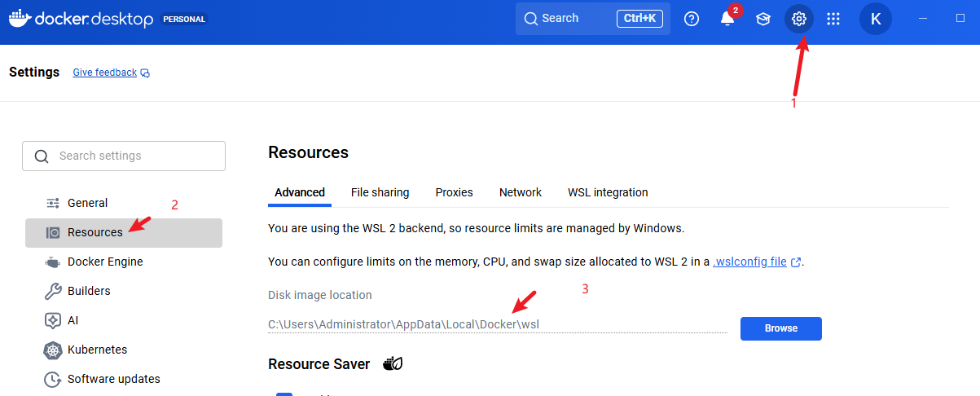Click the Settings gear icon
The height and width of the screenshot is (396, 980).
(799, 19)
